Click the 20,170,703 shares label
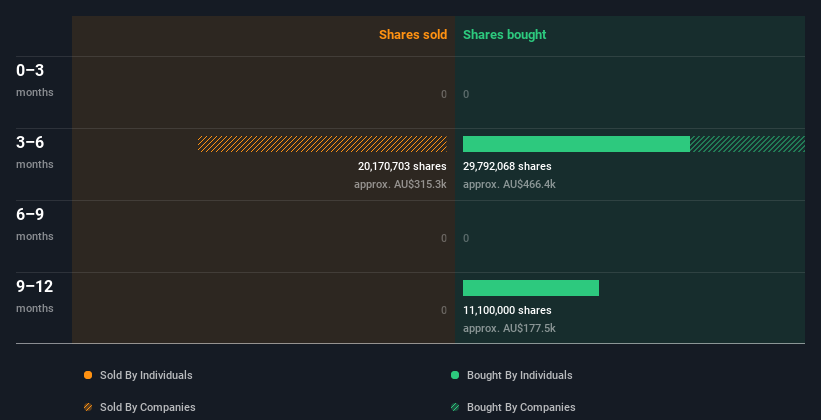This screenshot has height=420, width=821. point(402,166)
